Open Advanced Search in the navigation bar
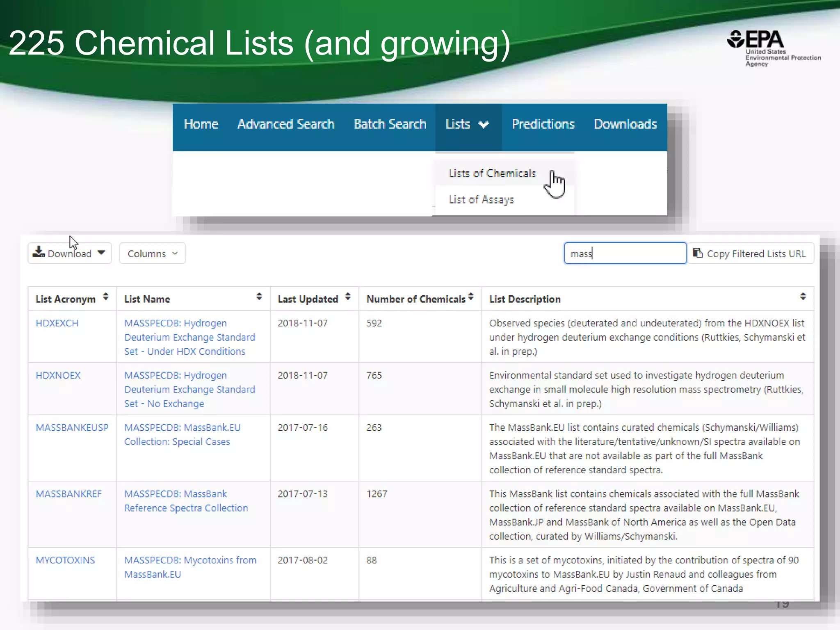This screenshot has height=630, width=840. 286,124
